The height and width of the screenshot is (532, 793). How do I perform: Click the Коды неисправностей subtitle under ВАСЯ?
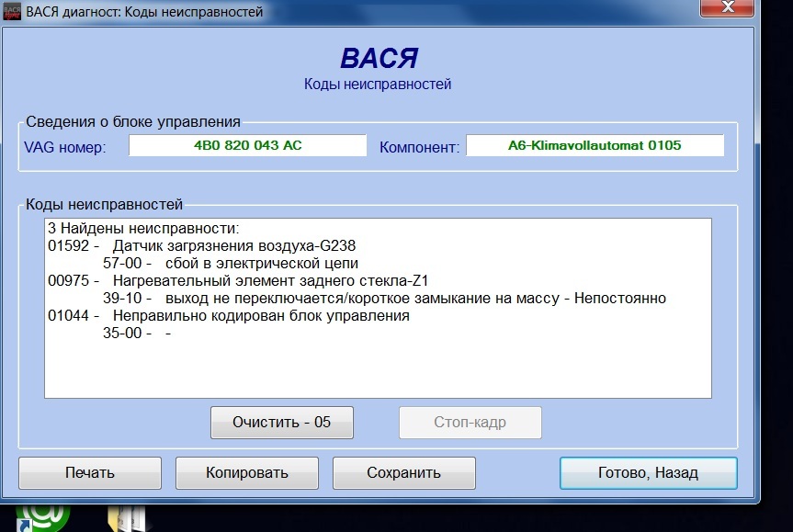pos(378,84)
